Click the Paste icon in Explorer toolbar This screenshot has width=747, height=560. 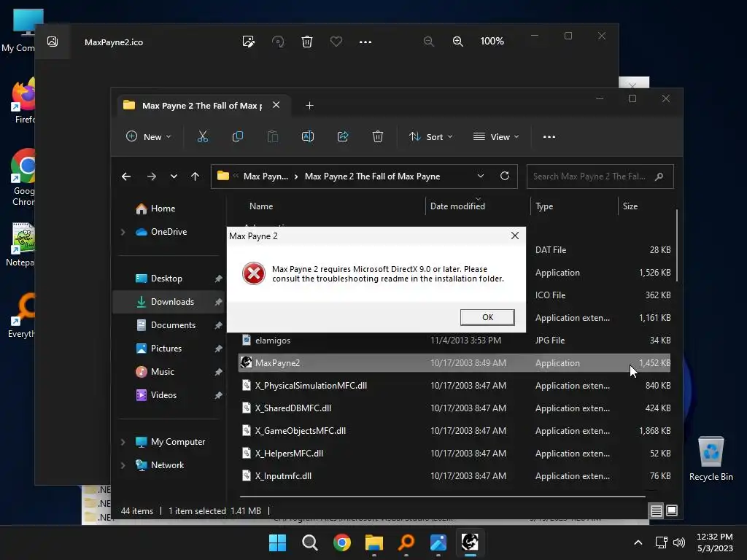[273, 136]
